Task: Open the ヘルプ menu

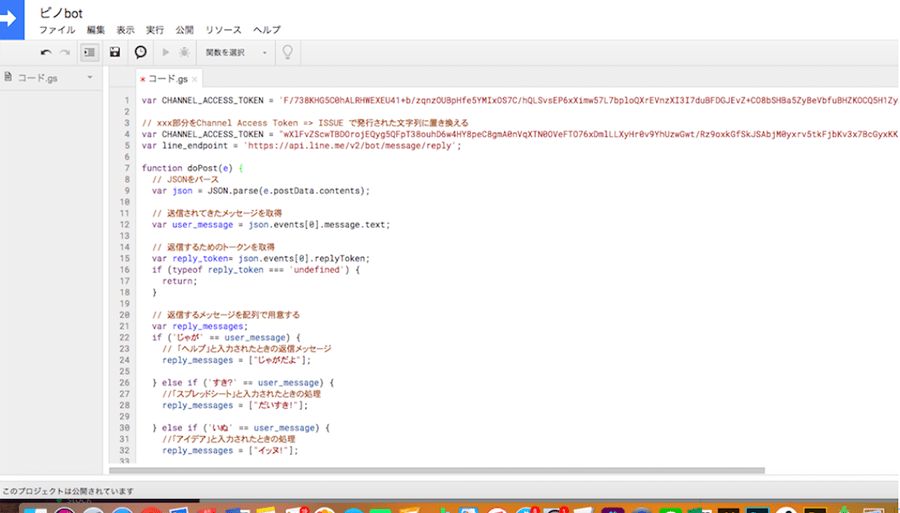Action: [267, 30]
